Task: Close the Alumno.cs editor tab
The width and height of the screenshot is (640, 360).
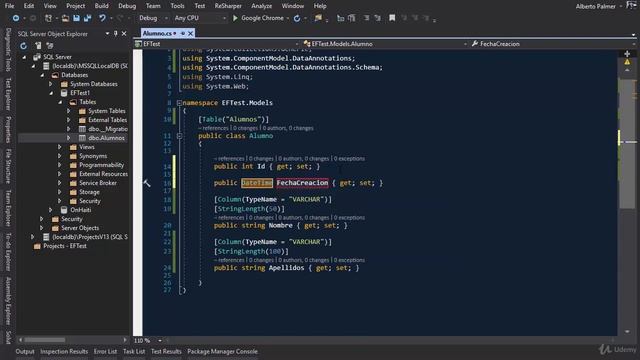Action: [x=190, y=33]
